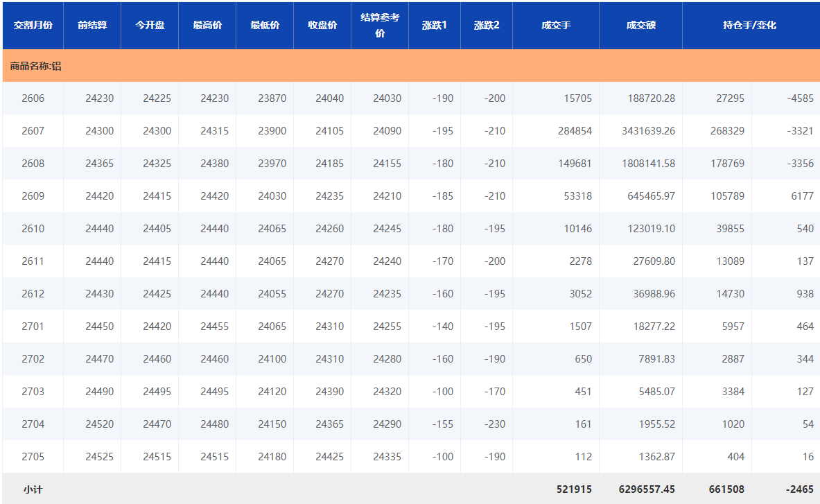Select delivery month 2609 cell
Image resolution: width=820 pixels, height=504 pixels.
tap(33, 196)
